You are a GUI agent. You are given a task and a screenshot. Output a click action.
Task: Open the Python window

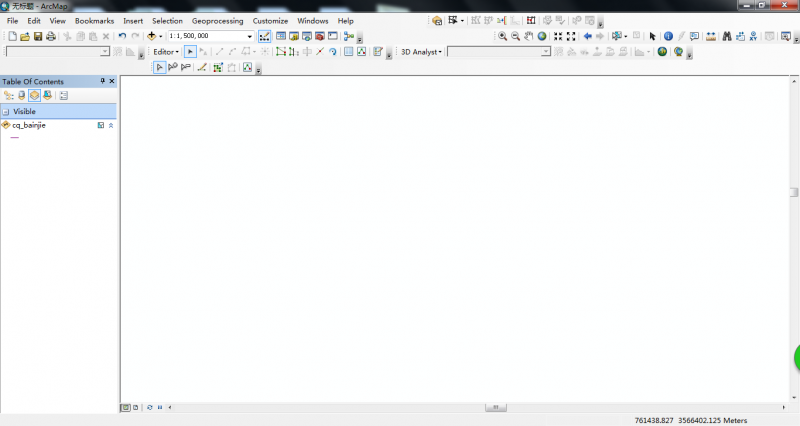(333, 36)
